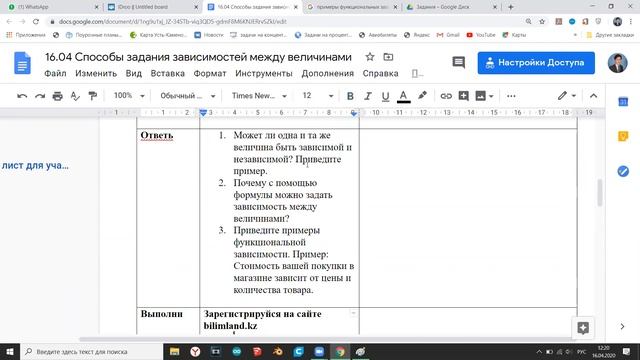The width and height of the screenshot is (640, 360).
Task: Click Настройки Доступа share button
Action: point(536,63)
